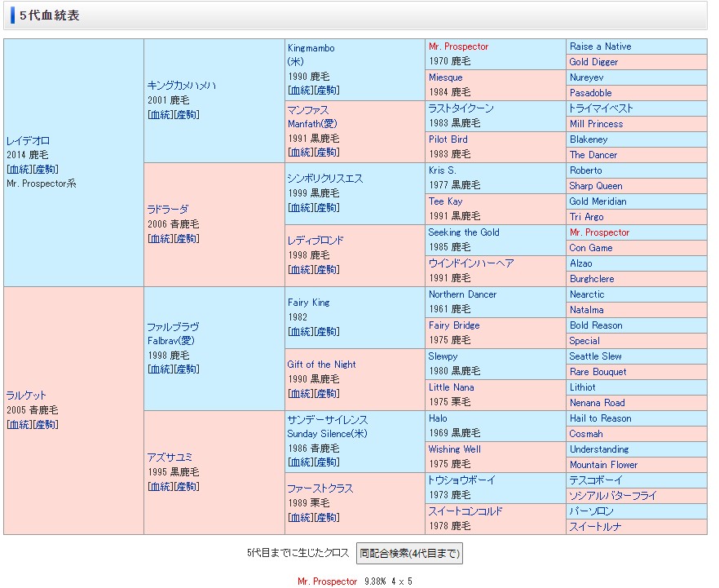Open the レイデオロ sire link
Image resolution: width=719 pixels, height=588 pixels.
point(28,140)
